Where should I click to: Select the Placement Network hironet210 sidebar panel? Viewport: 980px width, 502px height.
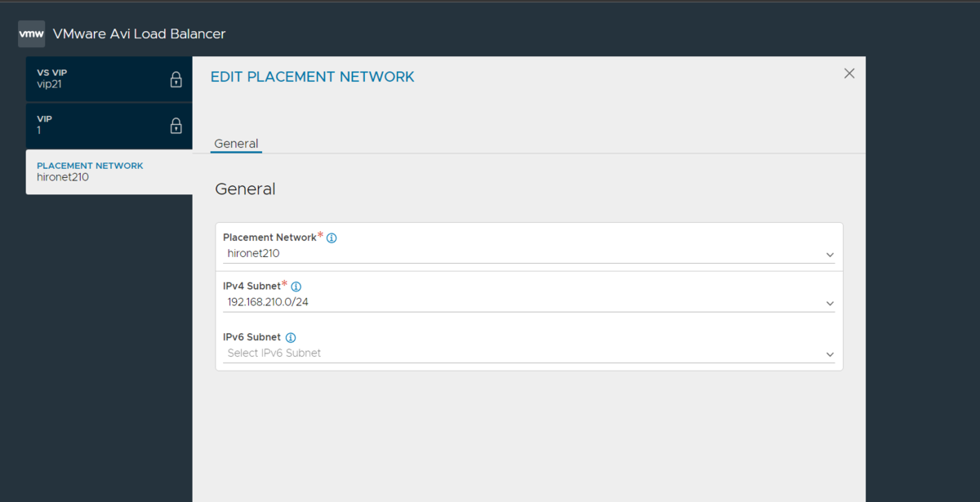tap(109, 171)
